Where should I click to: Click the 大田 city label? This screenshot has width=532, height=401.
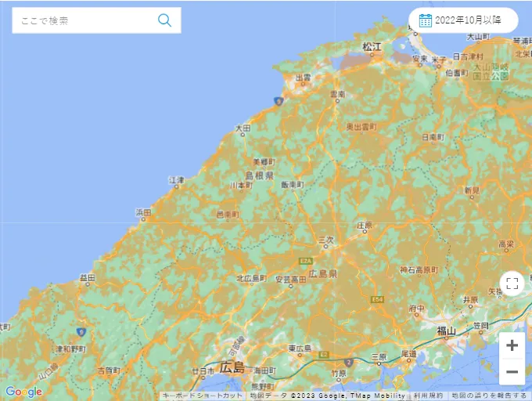[243, 128]
